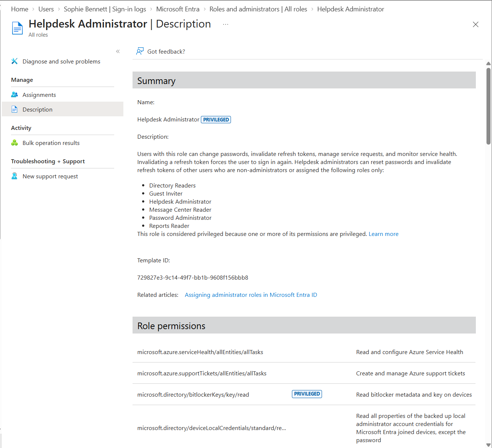Click the Bulk operation results icon

pos(14,143)
